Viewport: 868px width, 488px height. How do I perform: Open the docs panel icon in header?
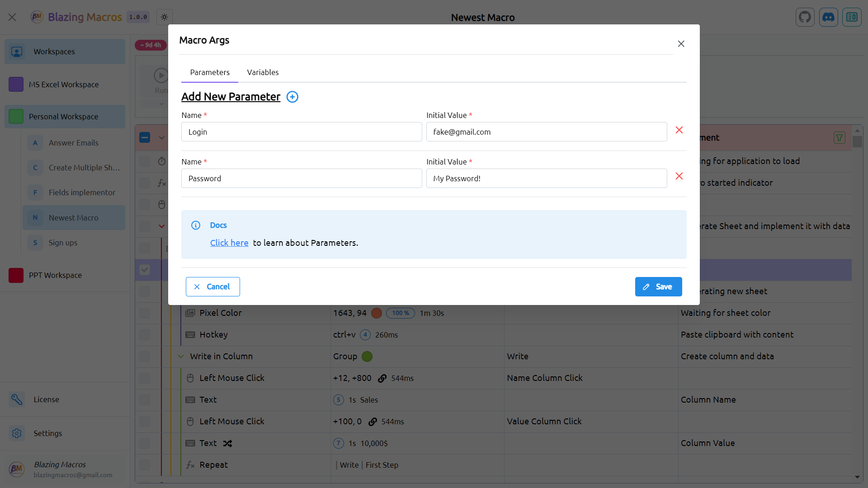(852, 17)
